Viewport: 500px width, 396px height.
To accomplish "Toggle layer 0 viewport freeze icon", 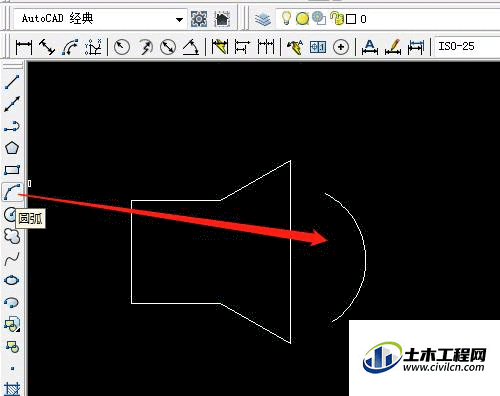I will [x=319, y=18].
